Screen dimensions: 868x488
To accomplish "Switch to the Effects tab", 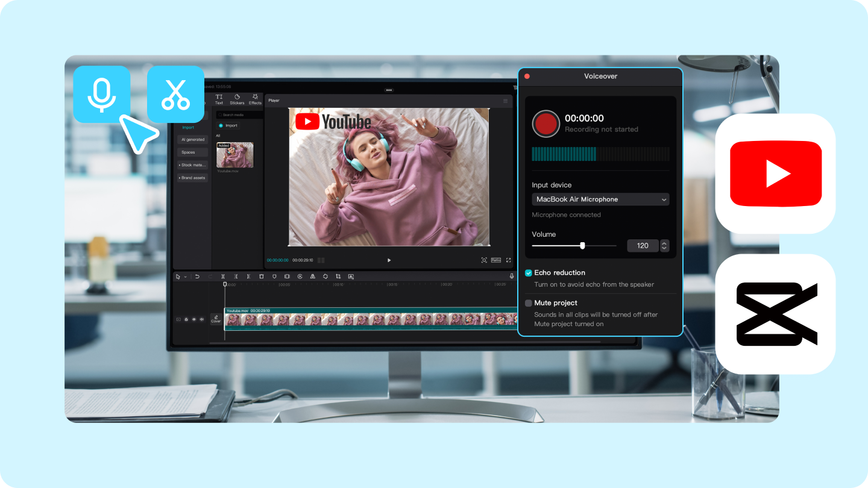I will (254, 99).
